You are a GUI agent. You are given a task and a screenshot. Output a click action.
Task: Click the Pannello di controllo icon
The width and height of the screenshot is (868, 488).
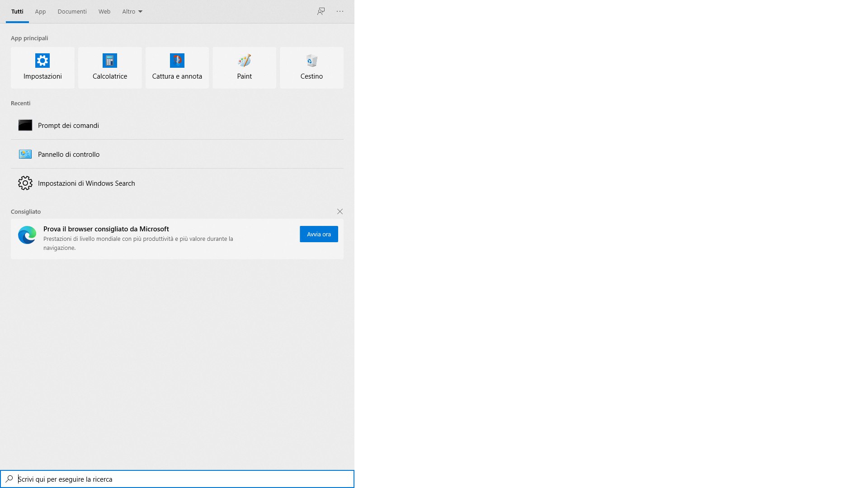pos(25,154)
